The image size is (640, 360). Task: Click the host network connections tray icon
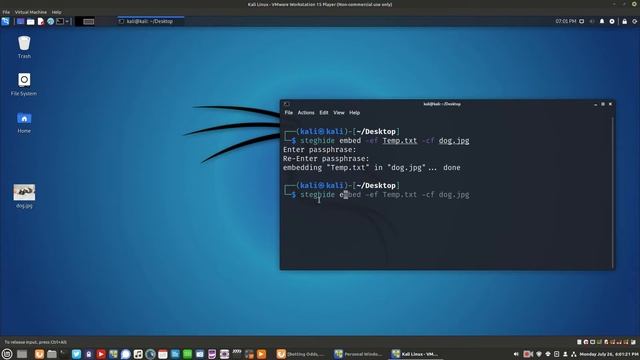pos(573,354)
